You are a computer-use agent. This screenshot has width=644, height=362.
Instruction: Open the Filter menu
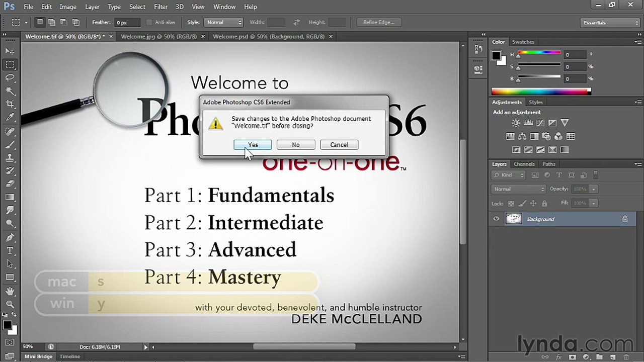pyautogui.click(x=161, y=7)
